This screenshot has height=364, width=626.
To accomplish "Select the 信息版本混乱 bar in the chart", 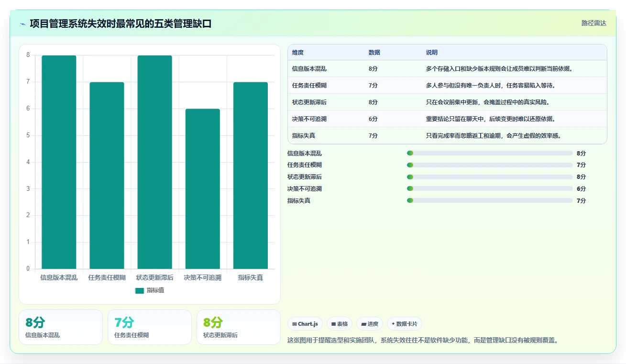I will [x=59, y=162].
